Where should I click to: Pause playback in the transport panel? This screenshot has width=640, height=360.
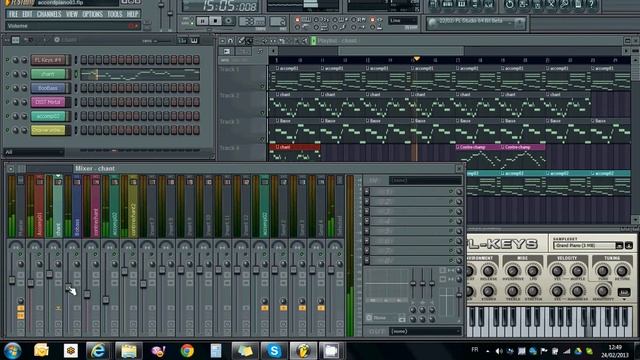click(x=202, y=21)
